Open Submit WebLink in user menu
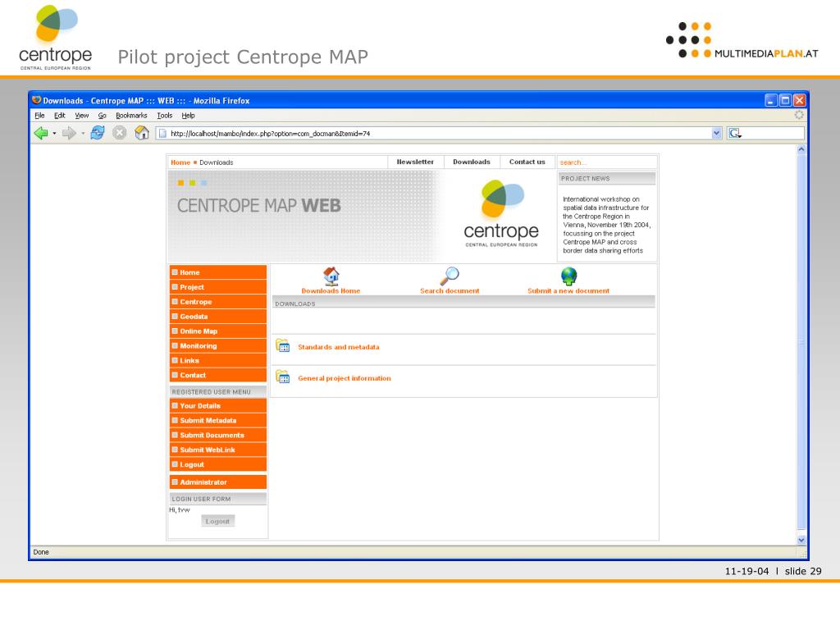This screenshot has height=630, width=840. 218,450
